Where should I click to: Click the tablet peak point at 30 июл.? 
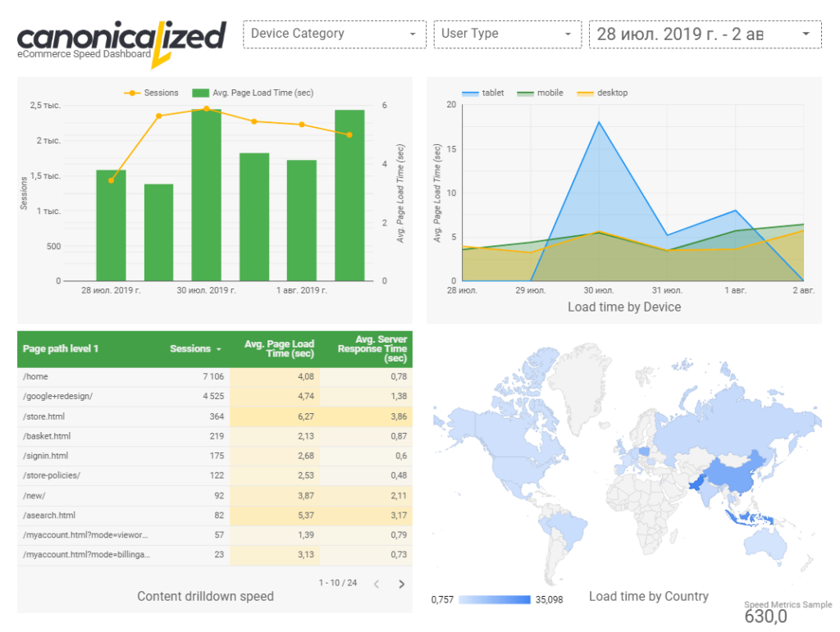(599, 122)
